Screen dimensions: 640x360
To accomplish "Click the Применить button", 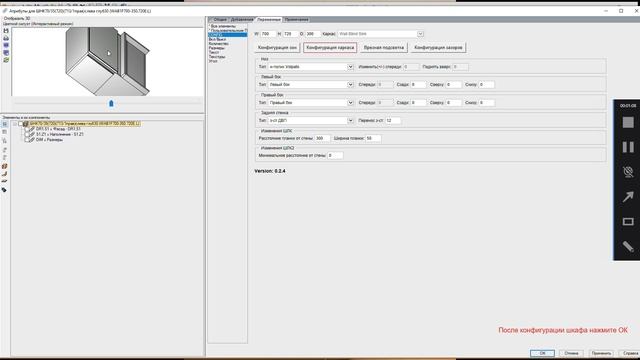I will 601,353.
